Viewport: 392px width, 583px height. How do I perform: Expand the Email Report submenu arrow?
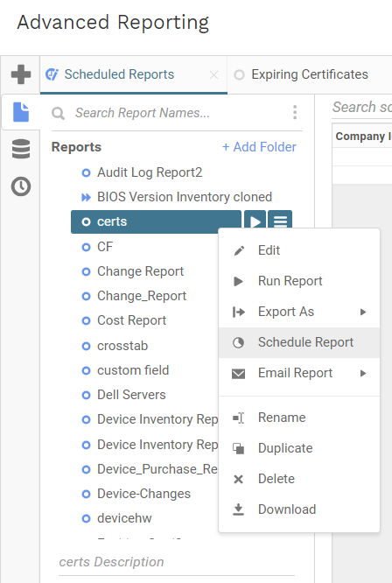click(363, 373)
